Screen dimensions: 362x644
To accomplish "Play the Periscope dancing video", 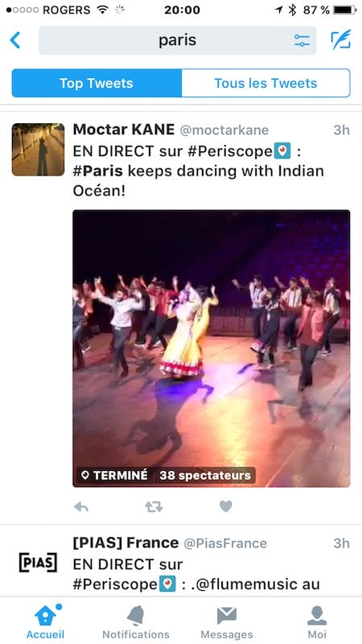I will (212, 349).
